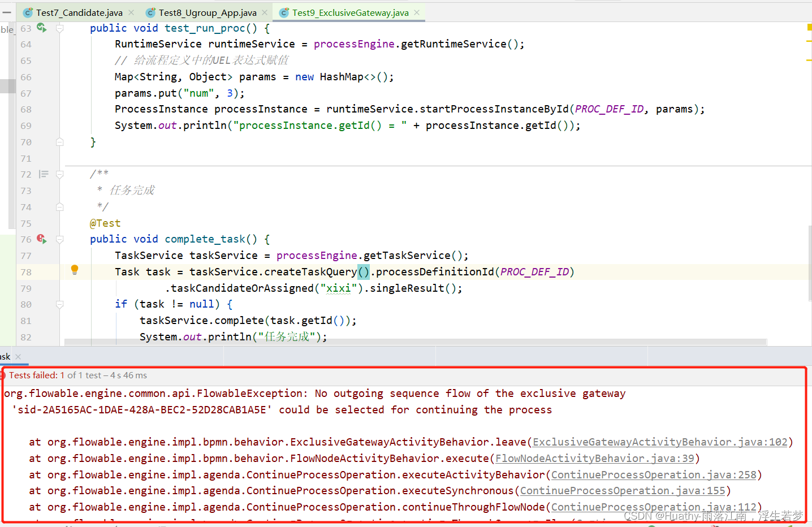Open ContinueProcessOperation.java:258 stack trace link
This screenshot has width=812, height=527.
coord(654,475)
